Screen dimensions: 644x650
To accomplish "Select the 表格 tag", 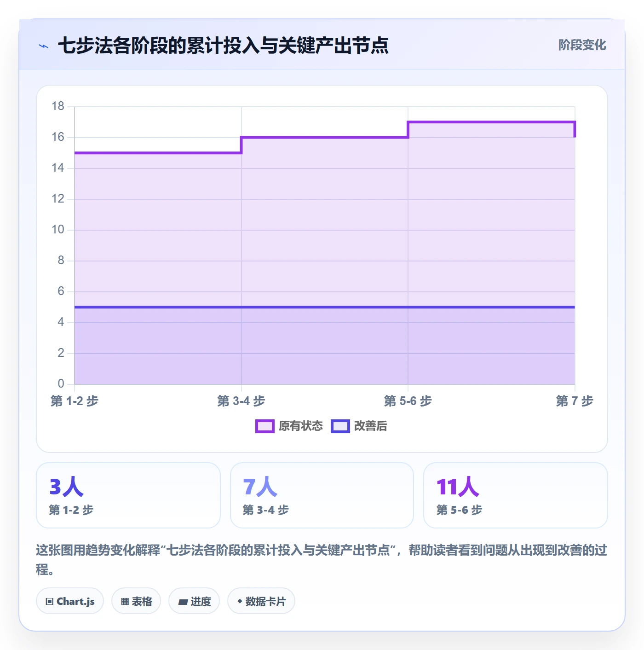I will point(136,601).
